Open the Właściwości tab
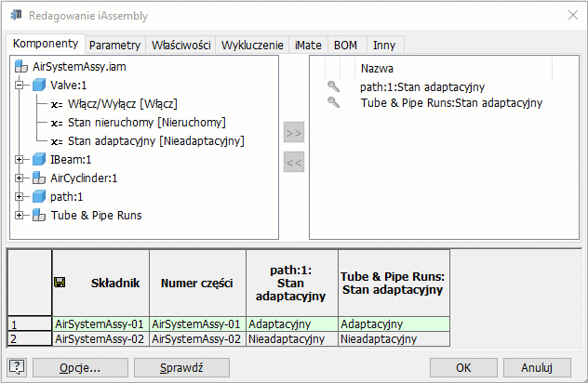 click(x=180, y=45)
